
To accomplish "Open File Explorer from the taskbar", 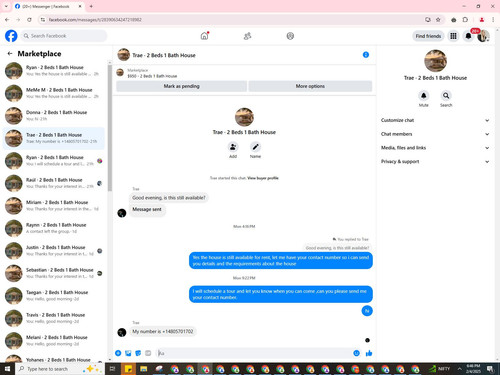I will pos(143,369).
